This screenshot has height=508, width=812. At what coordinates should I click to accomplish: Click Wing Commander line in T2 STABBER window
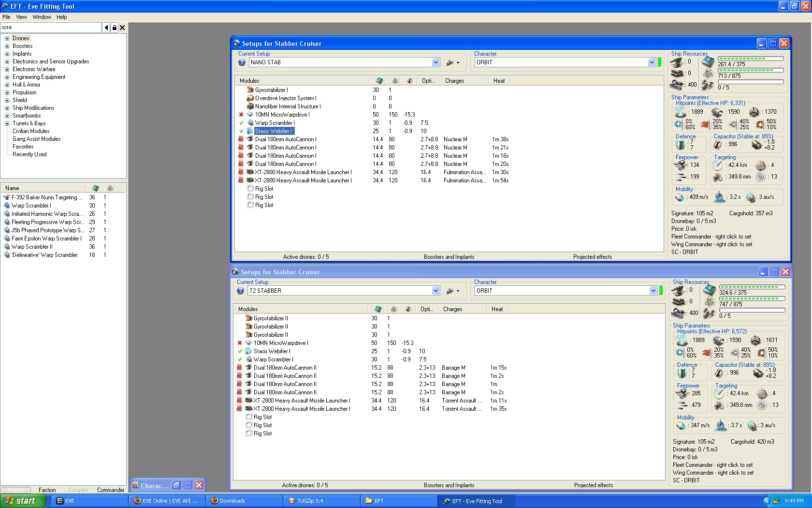[x=713, y=473]
